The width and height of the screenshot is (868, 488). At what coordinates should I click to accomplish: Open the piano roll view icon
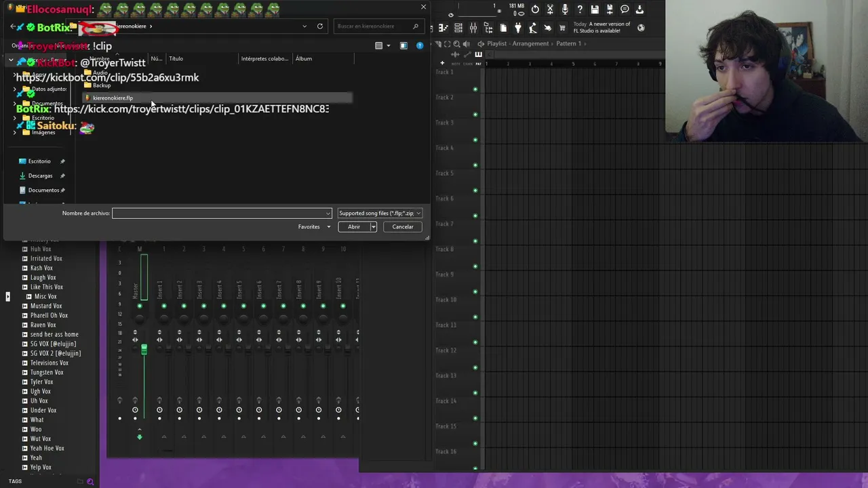[443, 28]
